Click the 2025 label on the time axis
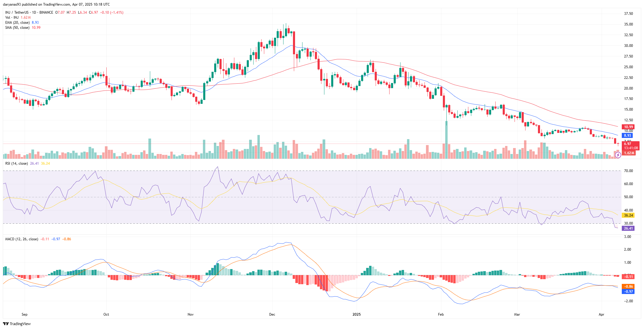644x329 pixels. tap(357, 314)
